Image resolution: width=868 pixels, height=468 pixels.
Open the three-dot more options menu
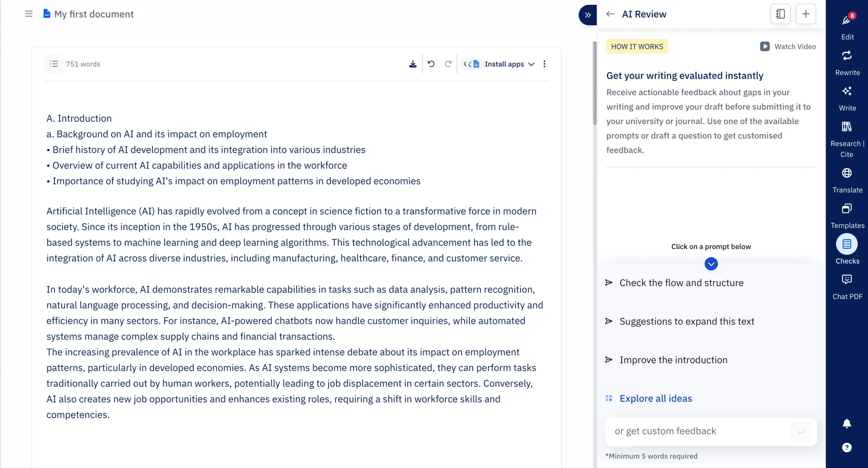[544, 64]
